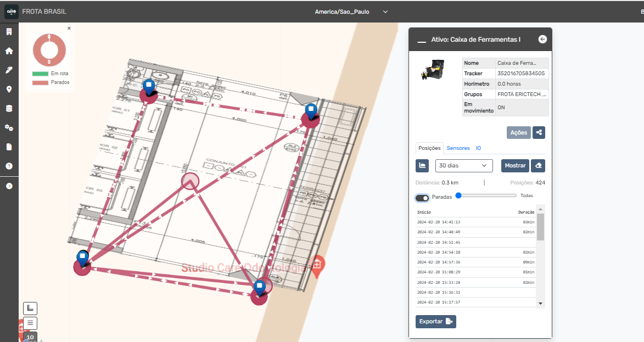The height and width of the screenshot is (342, 644).
Task: Open the America/Sao_Paulo timezone dropdown
Action: tap(351, 12)
